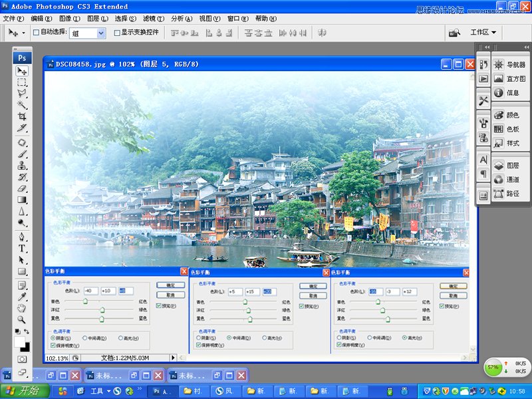
Task: Select the 高光 (Highlights) radio button
Action: coord(121,337)
